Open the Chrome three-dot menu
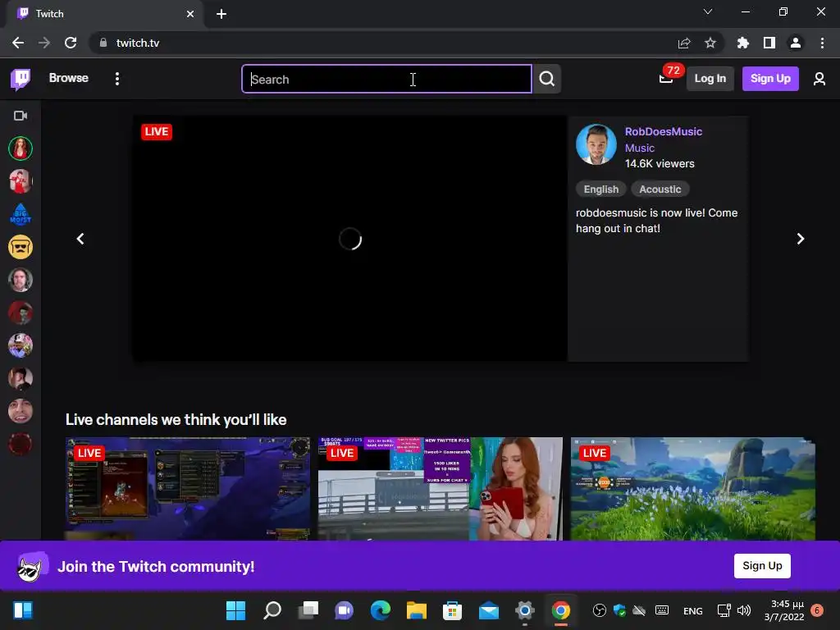 (x=822, y=43)
